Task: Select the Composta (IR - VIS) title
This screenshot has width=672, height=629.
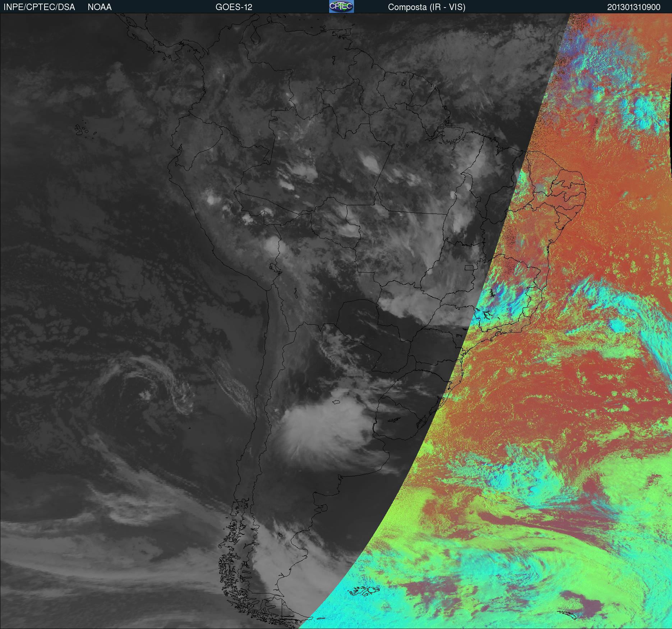Action: 427,8
